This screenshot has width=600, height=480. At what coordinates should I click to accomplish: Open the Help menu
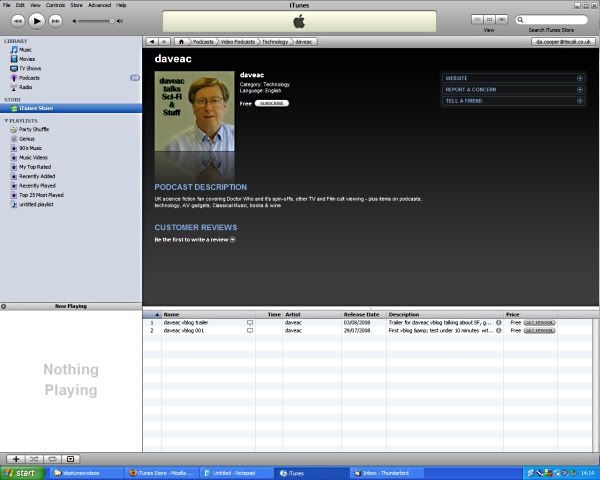click(121, 5)
